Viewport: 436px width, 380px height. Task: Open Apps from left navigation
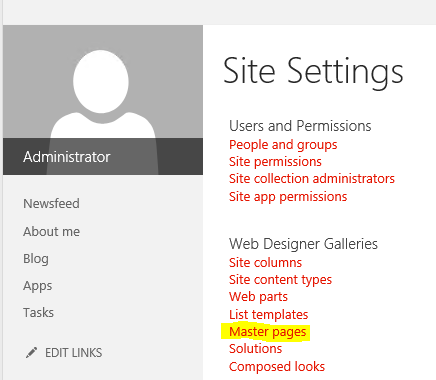pyautogui.click(x=37, y=286)
